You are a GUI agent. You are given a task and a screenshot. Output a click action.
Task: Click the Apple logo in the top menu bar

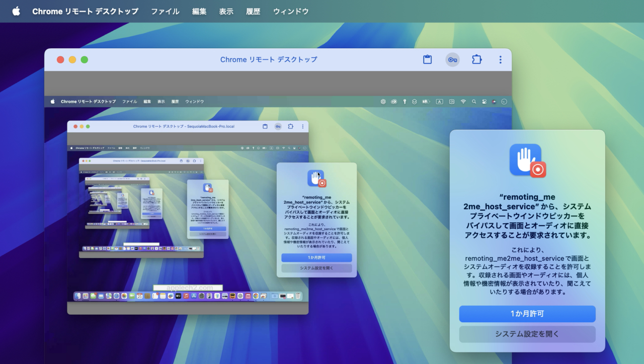(x=16, y=11)
